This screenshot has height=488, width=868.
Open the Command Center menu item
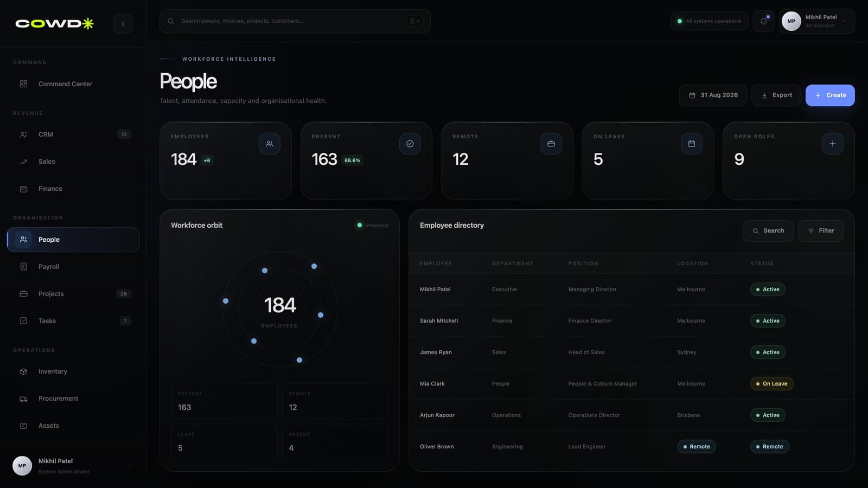73,84
